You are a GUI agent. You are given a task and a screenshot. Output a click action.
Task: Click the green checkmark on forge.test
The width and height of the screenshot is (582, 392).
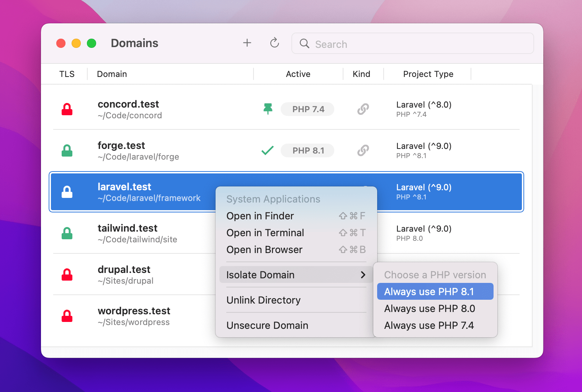[x=268, y=150]
